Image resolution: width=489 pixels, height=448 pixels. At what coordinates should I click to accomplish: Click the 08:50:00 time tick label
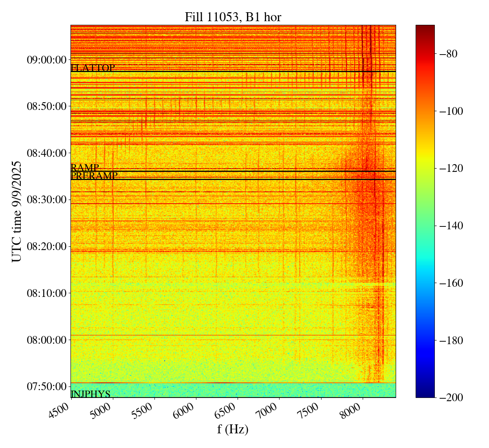tap(46, 106)
